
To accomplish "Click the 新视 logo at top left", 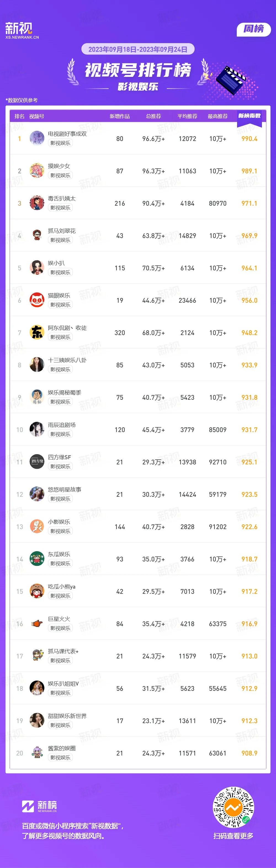I will 22,31.
